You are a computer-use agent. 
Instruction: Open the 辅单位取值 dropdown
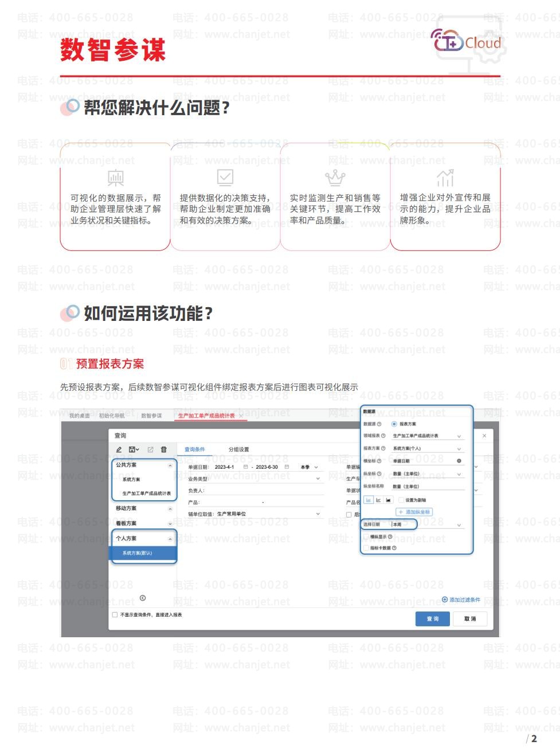pyautogui.click(x=318, y=514)
